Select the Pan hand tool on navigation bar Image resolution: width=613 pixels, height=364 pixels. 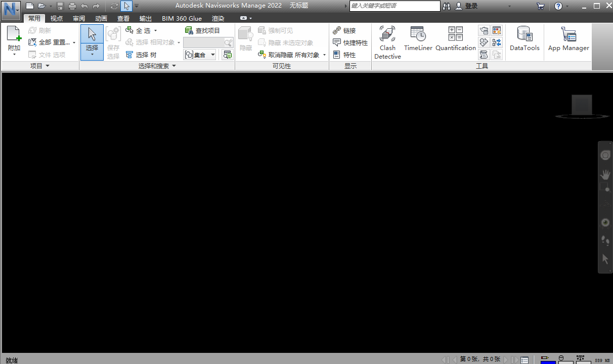click(605, 174)
